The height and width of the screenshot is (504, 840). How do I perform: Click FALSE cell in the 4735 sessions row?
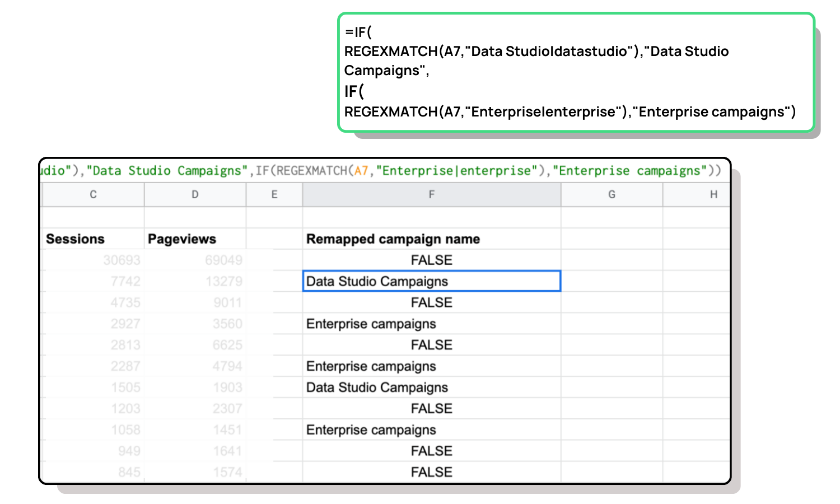[x=431, y=302]
